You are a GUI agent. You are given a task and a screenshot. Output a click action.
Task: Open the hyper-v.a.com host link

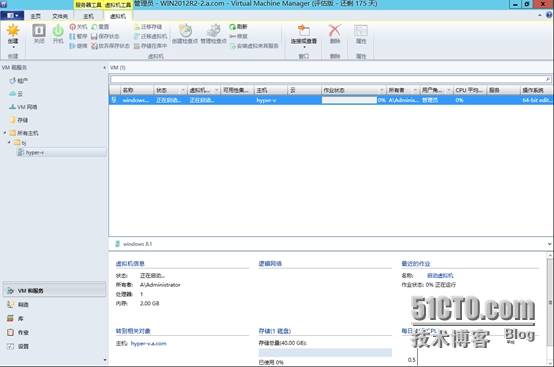(x=149, y=343)
